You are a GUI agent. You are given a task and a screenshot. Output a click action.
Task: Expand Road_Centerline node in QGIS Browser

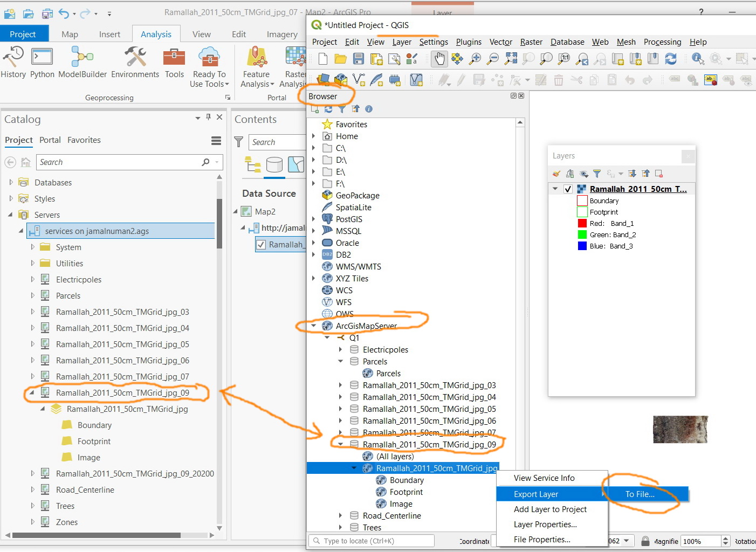click(x=340, y=515)
